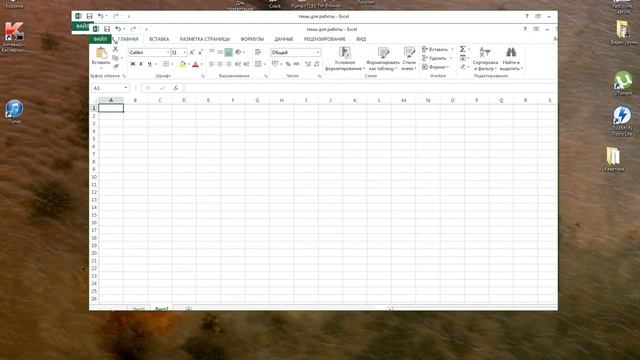Toggle Align Right in the alignment group

point(229,64)
